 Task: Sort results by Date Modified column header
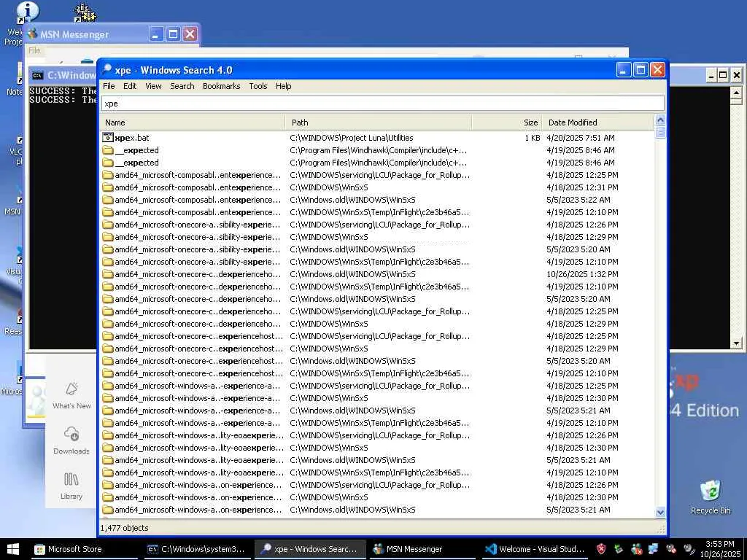point(598,122)
